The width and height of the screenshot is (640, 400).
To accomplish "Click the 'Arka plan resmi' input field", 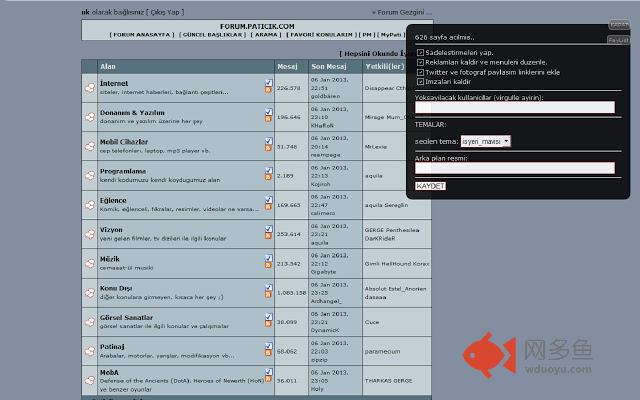I will point(515,168).
